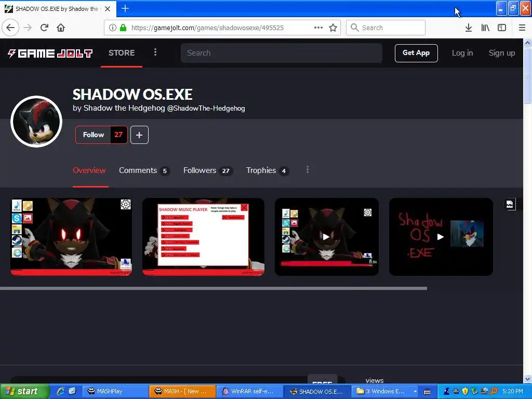
Task: Bookmark this page with the star icon
Action: tap(333, 28)
